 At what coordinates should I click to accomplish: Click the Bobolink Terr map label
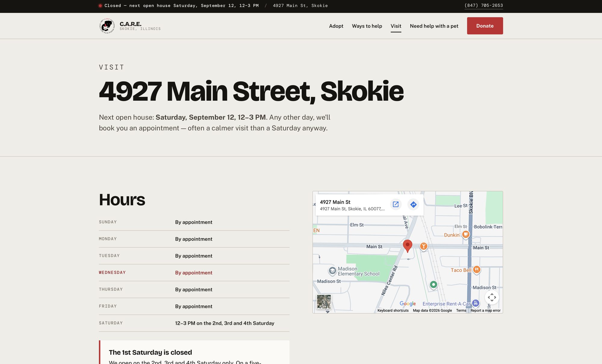488,227
